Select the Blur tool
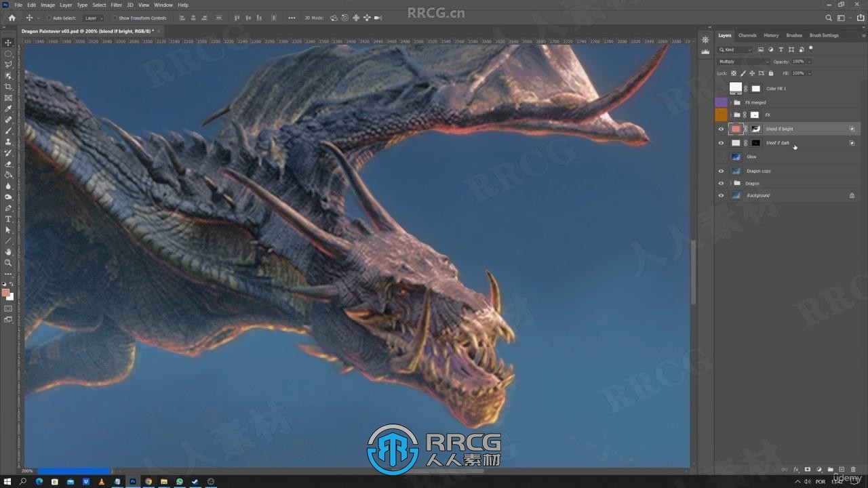Image resolution: width=868 pixels, height=488 pixels. pos(8,186)
